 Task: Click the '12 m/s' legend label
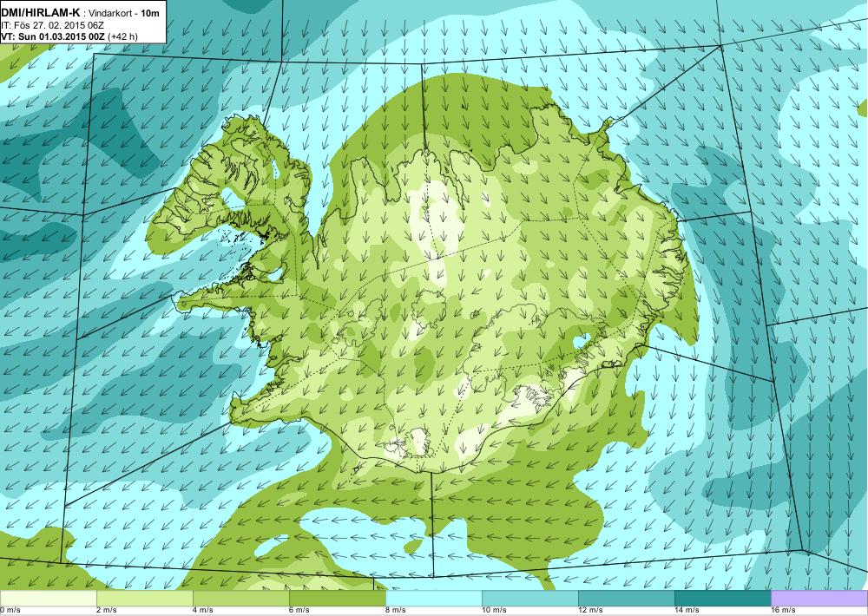pyautogui.click(x=590, y=611)
